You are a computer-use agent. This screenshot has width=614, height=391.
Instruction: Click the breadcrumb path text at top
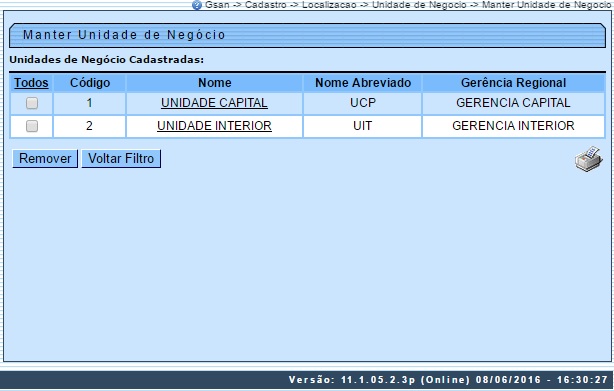click(x=408, y=5)
